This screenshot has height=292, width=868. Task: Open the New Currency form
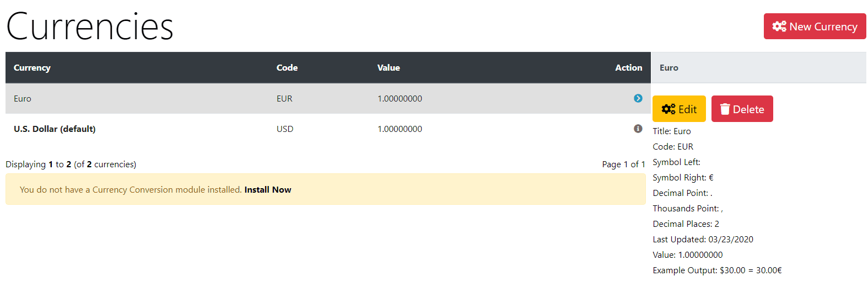click(815, 26)
